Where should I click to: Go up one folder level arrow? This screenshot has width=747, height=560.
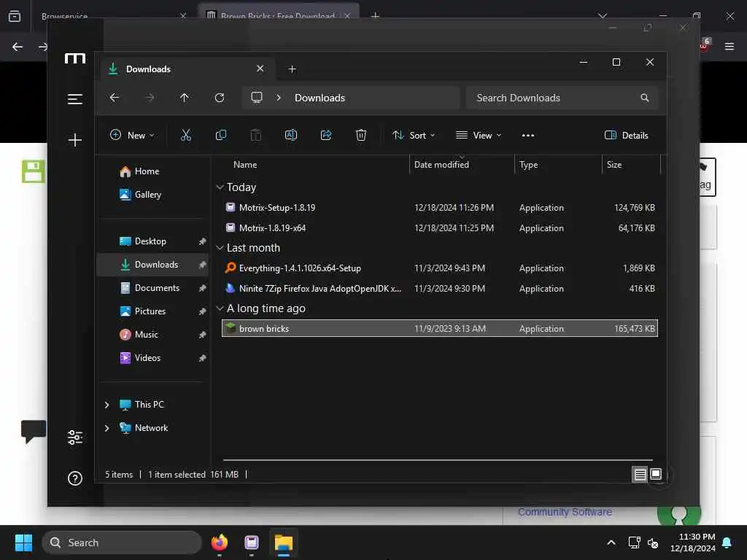pos(185,98)
